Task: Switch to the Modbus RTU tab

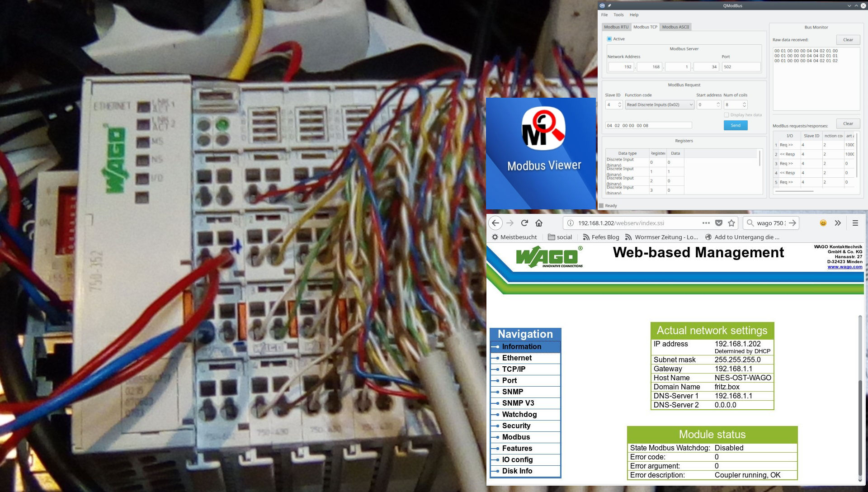Action: 616,27
